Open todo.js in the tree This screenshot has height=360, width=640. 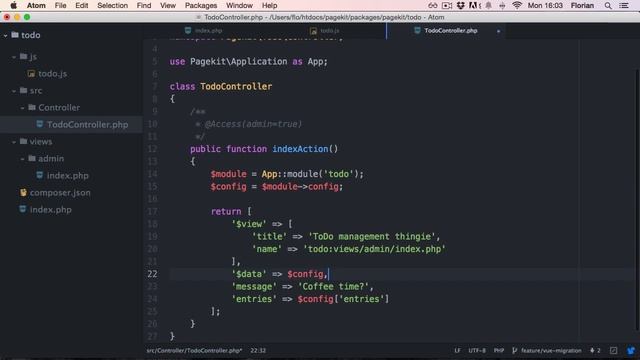[x=52, y=73]
